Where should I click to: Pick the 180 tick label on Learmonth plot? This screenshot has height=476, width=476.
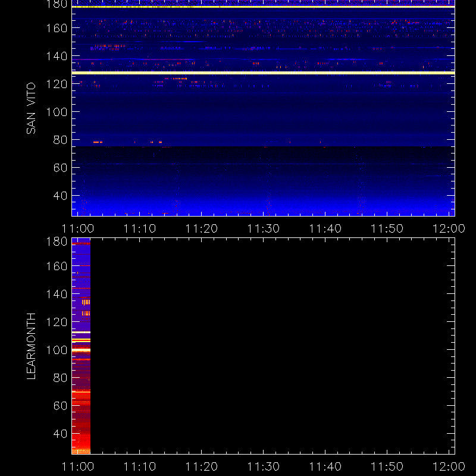point(57,242)
